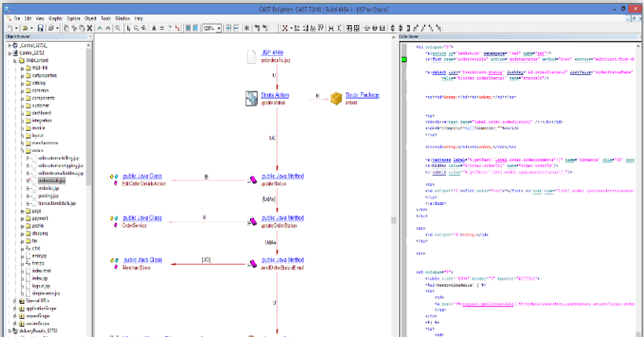Click the Print toolbar icon
Viewport: 644px width, 337px height.
click(x=50, y=28)
